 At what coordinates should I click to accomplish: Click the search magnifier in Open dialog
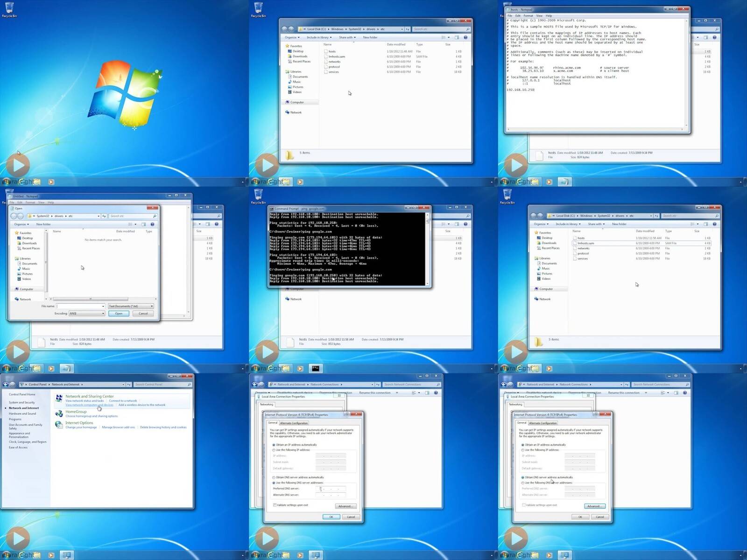(155, 216)
